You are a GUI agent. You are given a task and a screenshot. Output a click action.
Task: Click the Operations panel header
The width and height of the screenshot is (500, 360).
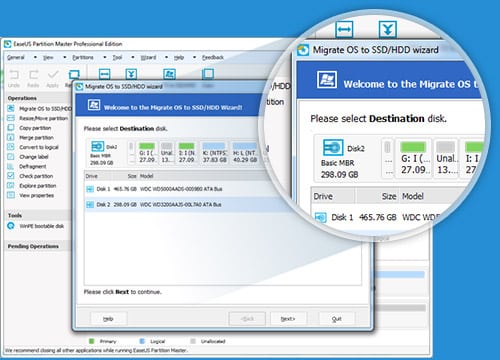38,98
